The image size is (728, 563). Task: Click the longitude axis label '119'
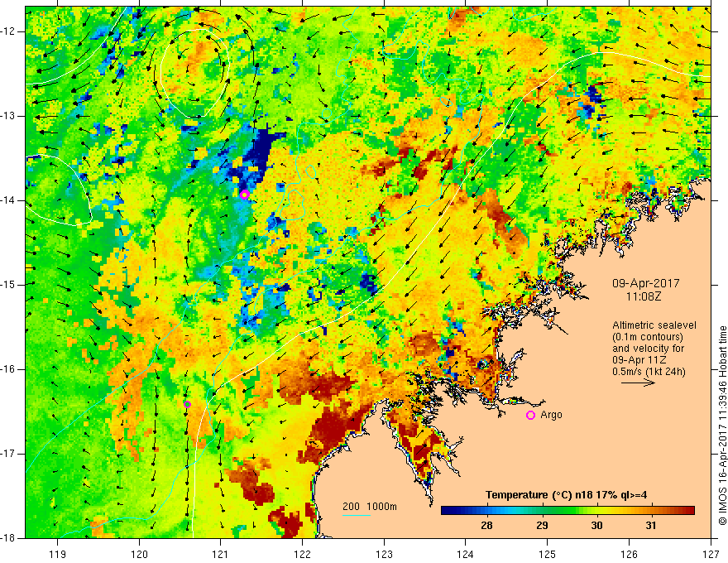(58, 554)
